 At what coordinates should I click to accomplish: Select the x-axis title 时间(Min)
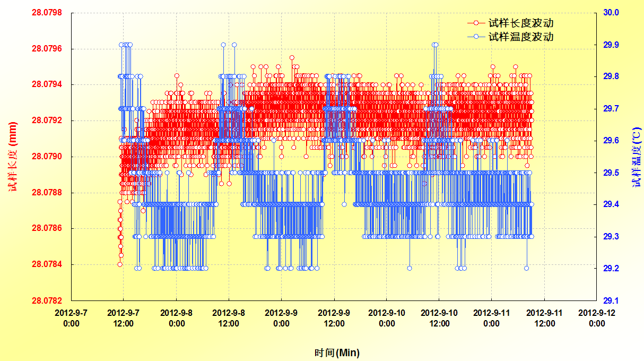click(x=336, y=353)
